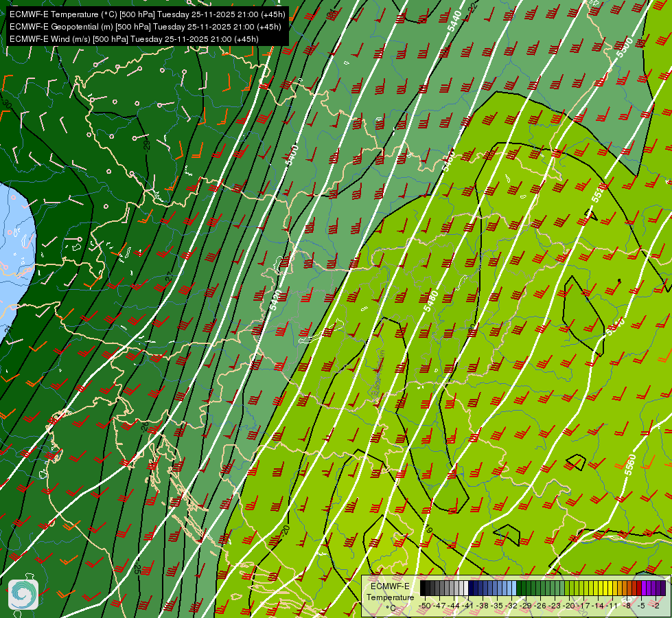This screenshot has width=672, height=618.
Task: Click the 5560 geopotential contour label
Action: [x=630, y=464]
